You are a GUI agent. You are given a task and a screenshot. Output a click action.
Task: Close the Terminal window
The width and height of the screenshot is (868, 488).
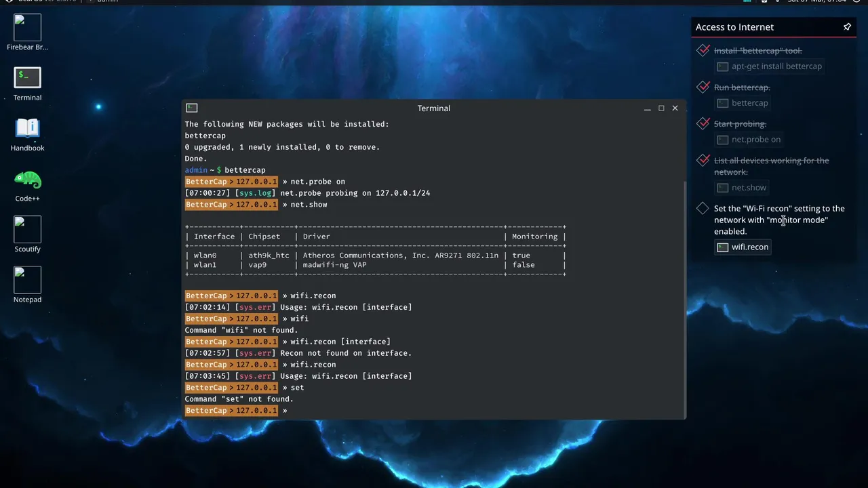coord(675,108)
